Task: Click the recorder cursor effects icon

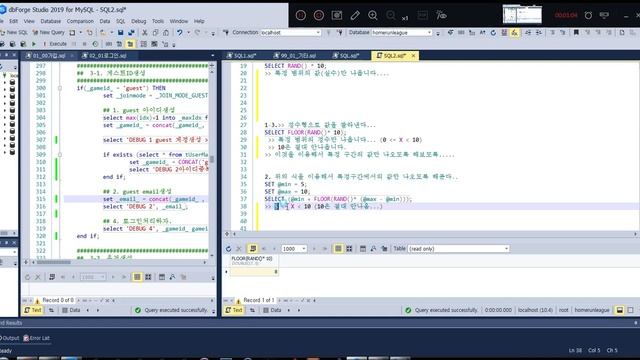Action: [441, 16]
